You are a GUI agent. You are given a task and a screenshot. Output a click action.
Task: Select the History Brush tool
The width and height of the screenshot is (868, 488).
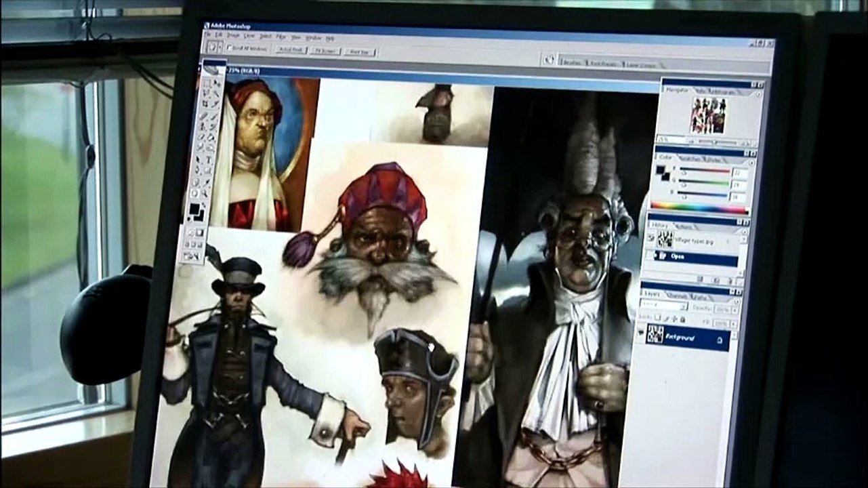(213, 127)
